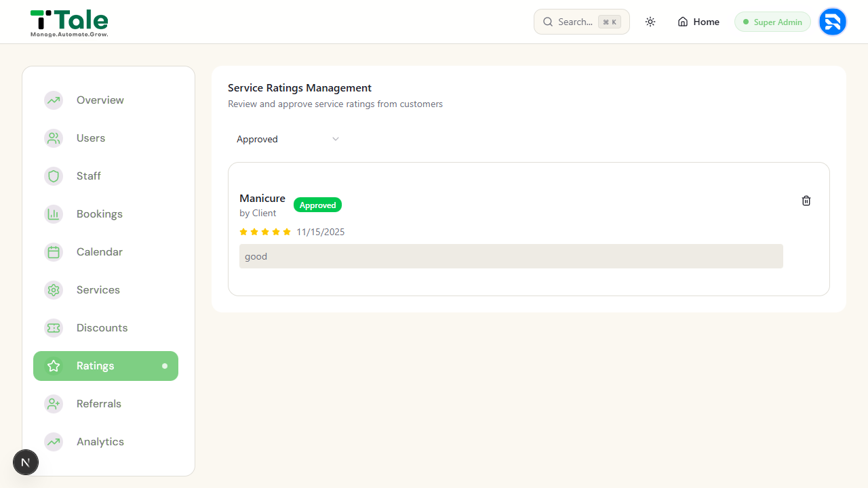Viewport: 868px width, 488px height.
Task: Expand the filter dropdown chevron arrow
Action: [335, 139]
